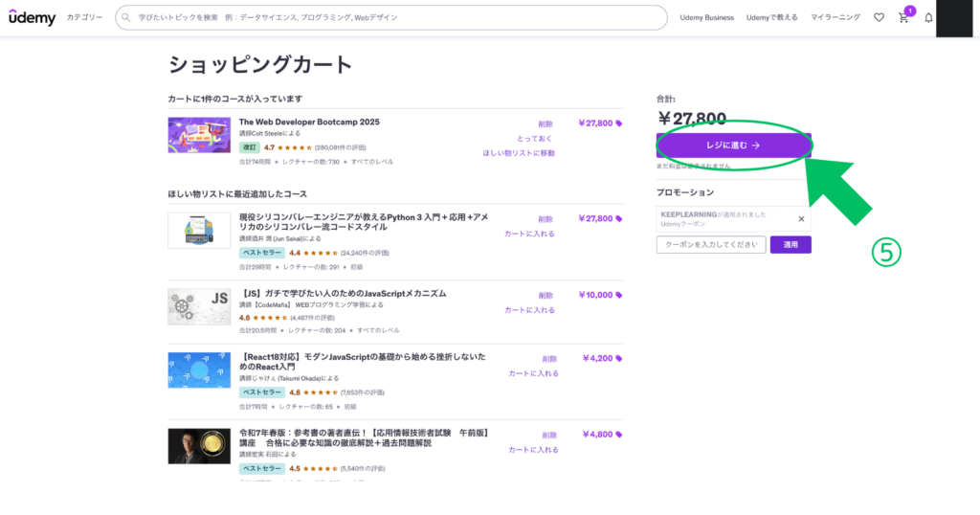Focus the coupon code input field
Viewport: 980px width, 515px height.
coord(711,244)
